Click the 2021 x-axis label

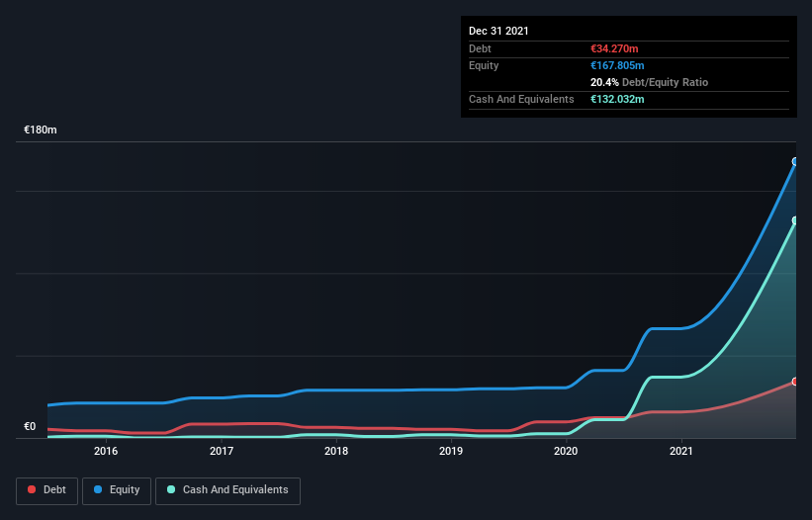(681, 451)
